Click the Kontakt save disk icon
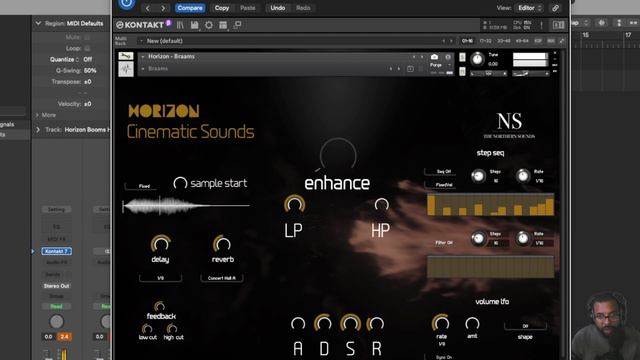Image resolution: width=640 pixels, height=360 pixels. [x=194, y=25]
